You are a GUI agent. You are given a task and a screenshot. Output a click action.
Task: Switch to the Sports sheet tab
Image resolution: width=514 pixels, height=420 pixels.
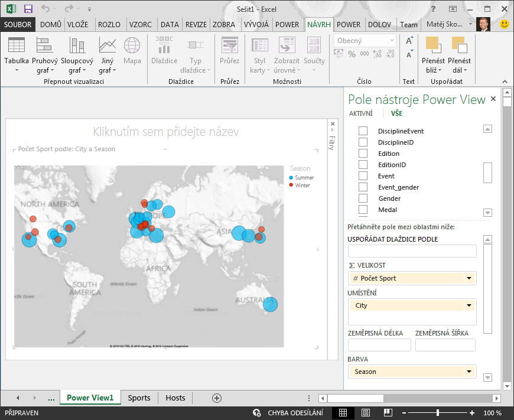[139, 398]
